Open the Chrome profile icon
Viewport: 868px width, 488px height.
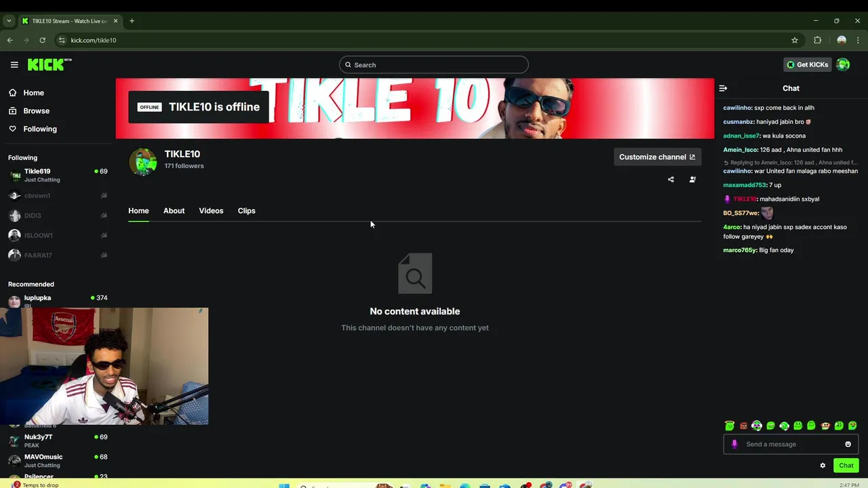[842, 40]
